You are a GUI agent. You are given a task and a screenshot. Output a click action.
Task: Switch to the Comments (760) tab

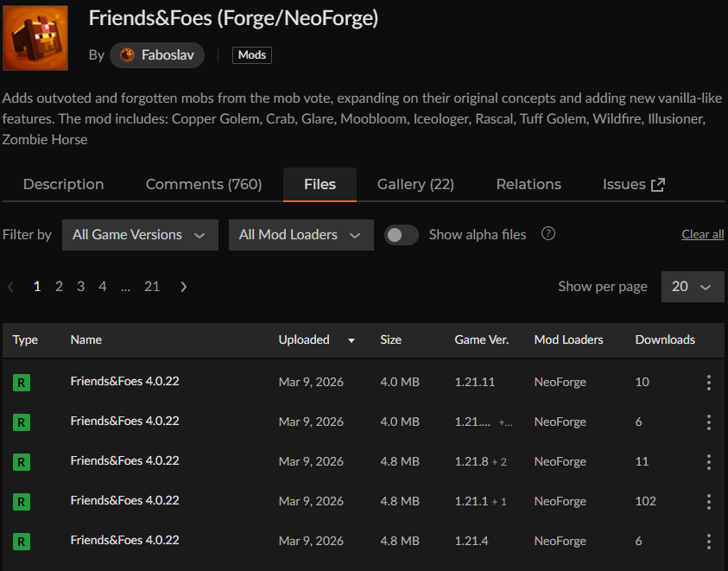[204, 184]
